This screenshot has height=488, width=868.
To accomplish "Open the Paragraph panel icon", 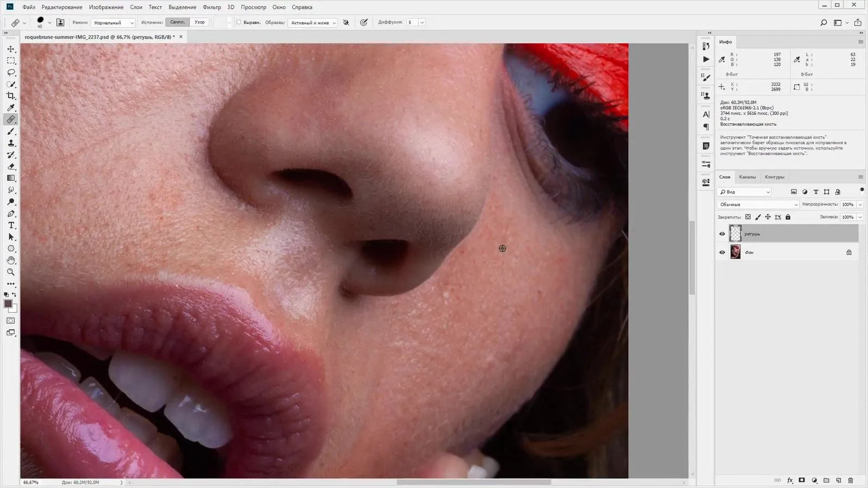I will [706, 127].
